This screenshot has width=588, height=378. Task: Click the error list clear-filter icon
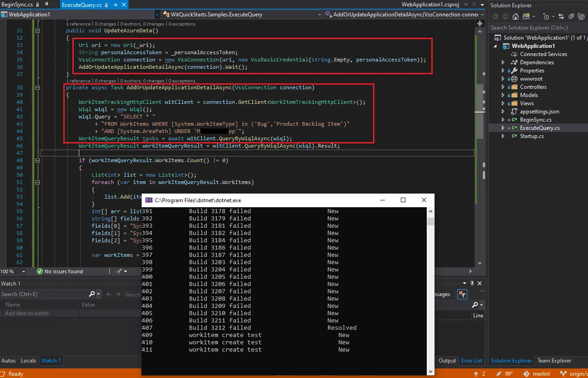pyautogui.click(x=462, y=294)
